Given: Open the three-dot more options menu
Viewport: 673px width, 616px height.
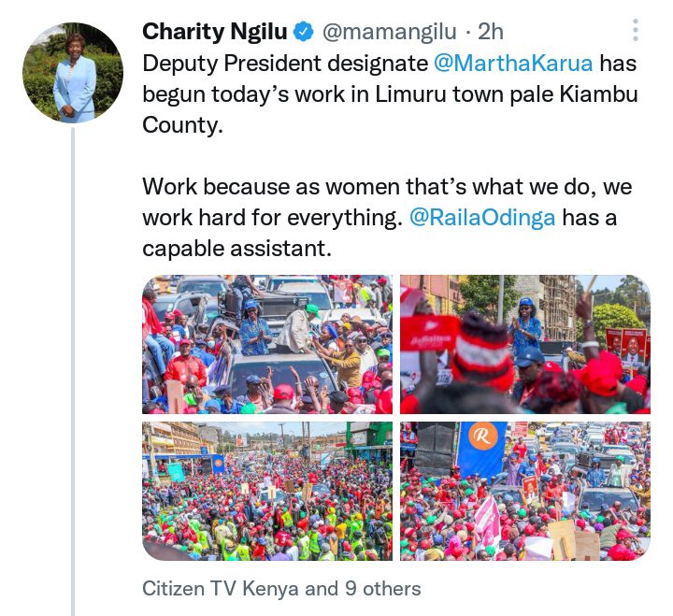Looking at the screenshot, I should coord(636,30).
